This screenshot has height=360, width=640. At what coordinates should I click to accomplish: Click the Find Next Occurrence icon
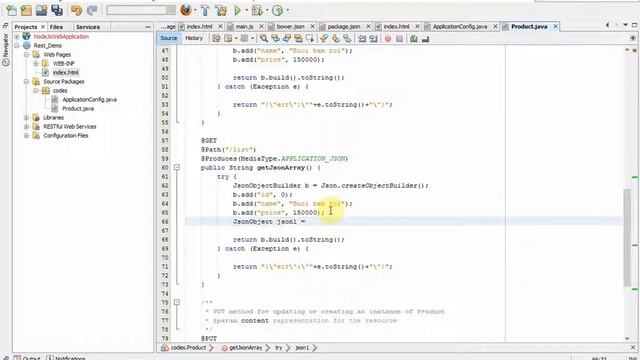pyautogui.click(x=287, y=38)
